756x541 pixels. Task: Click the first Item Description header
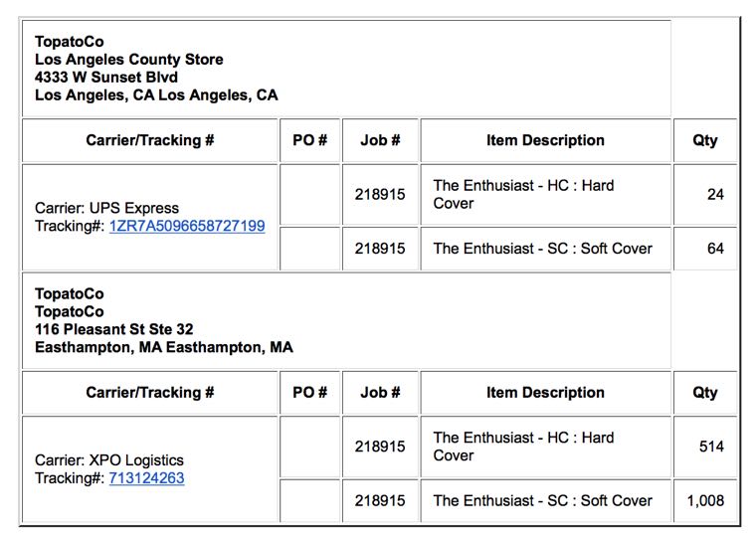[546, 140]
